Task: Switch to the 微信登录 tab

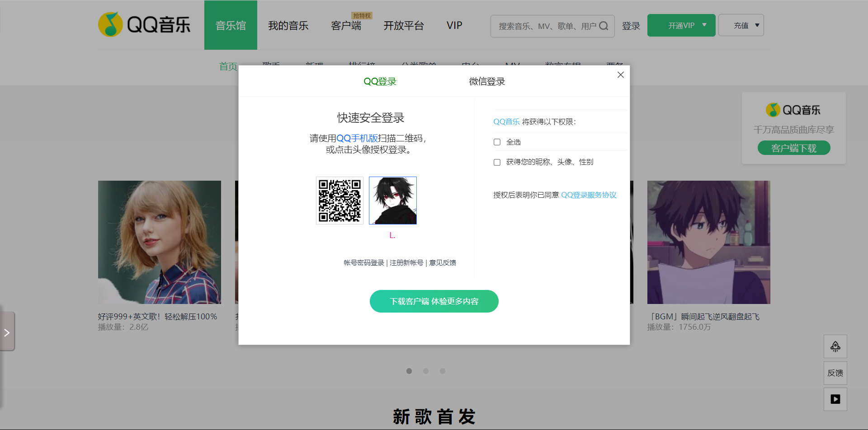Action: pos(487,81)
